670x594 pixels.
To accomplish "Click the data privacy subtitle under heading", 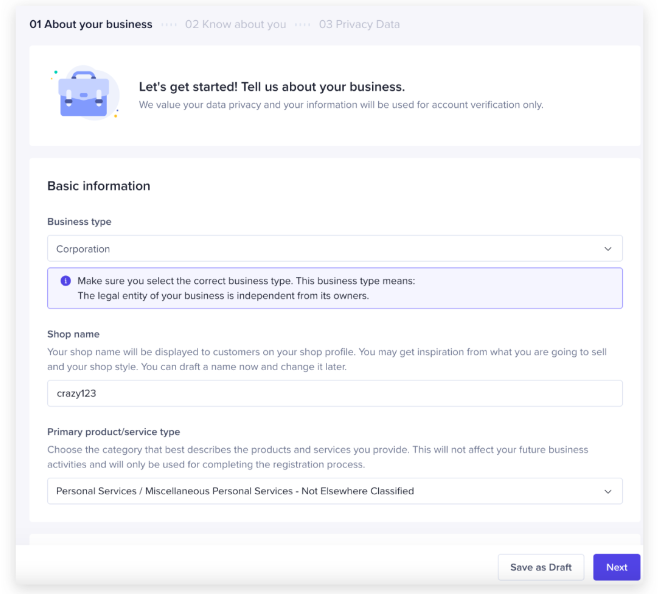I will [x=340, y=105].
